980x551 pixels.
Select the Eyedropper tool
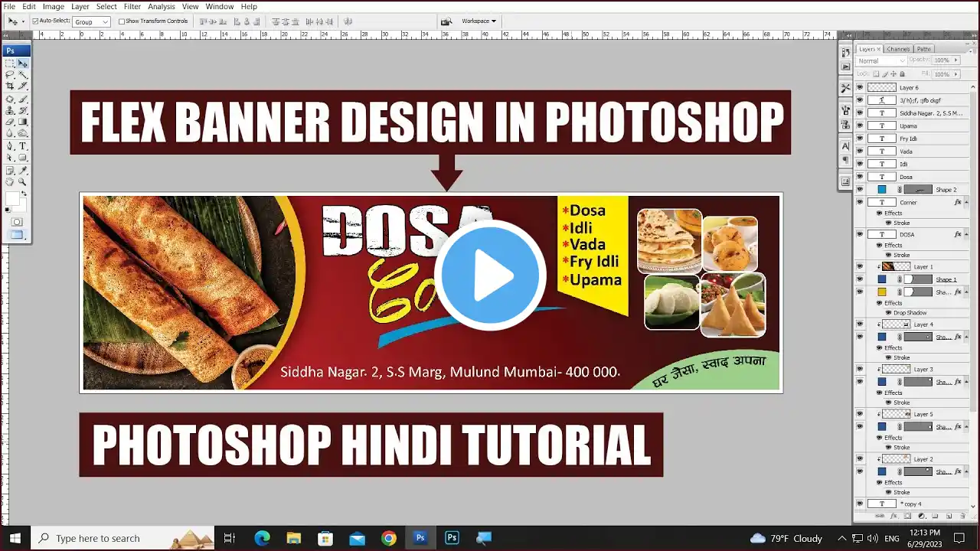tap(23, 170)
